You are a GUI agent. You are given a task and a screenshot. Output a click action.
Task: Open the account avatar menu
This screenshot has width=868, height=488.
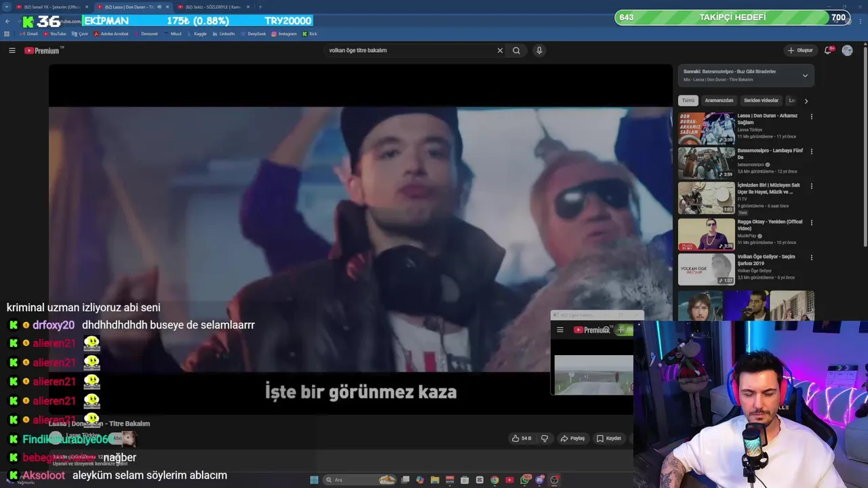coord(847,50)
